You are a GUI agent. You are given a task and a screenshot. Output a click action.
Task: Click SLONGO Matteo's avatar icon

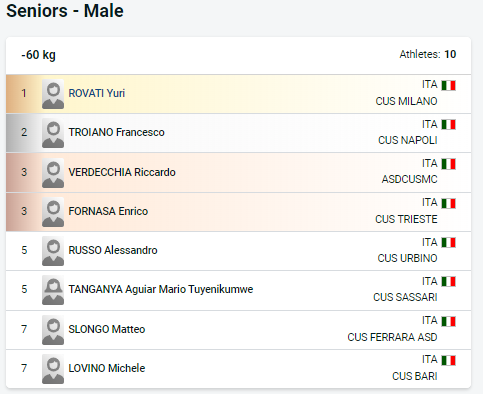(x=53, y=330)
